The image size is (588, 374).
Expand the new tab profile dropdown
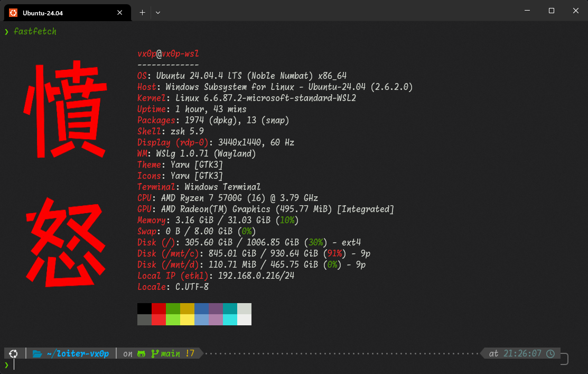[x=158, y=13]
